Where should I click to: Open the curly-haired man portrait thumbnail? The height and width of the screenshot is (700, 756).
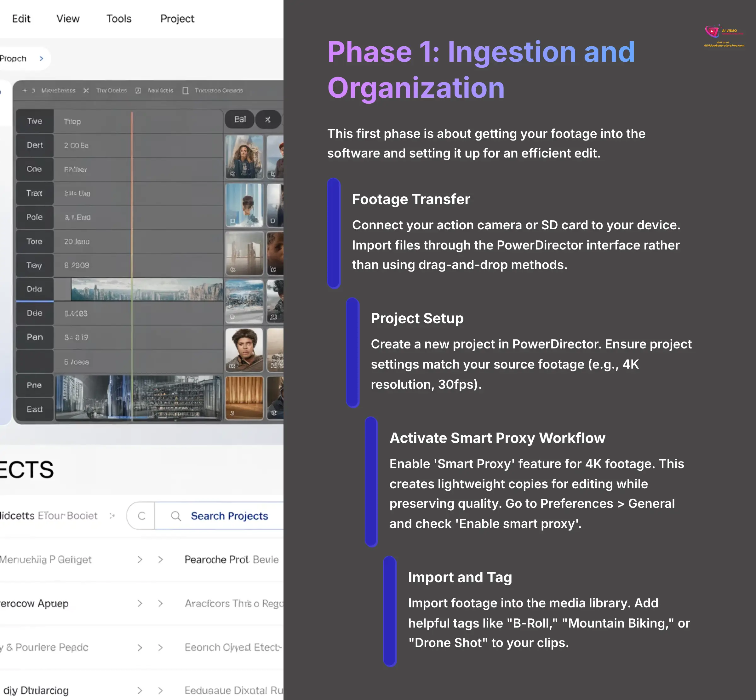(244, 350)
